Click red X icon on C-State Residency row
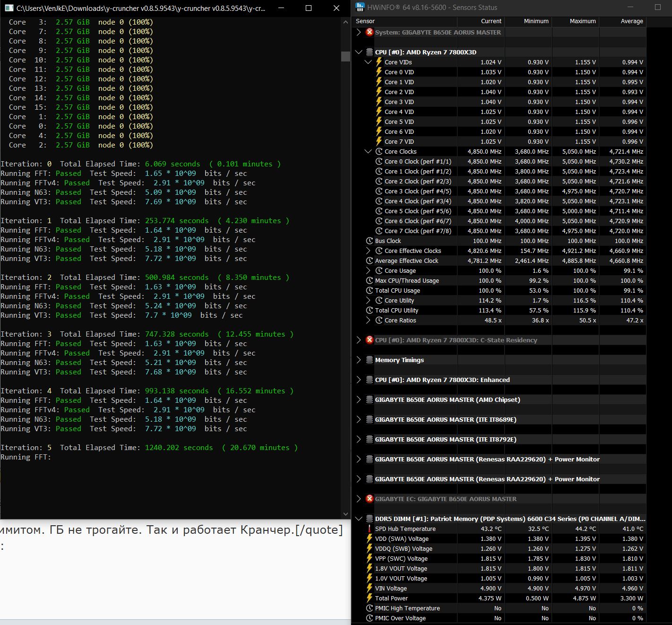Viewport: 672px width, 625px height. [370, 340]
